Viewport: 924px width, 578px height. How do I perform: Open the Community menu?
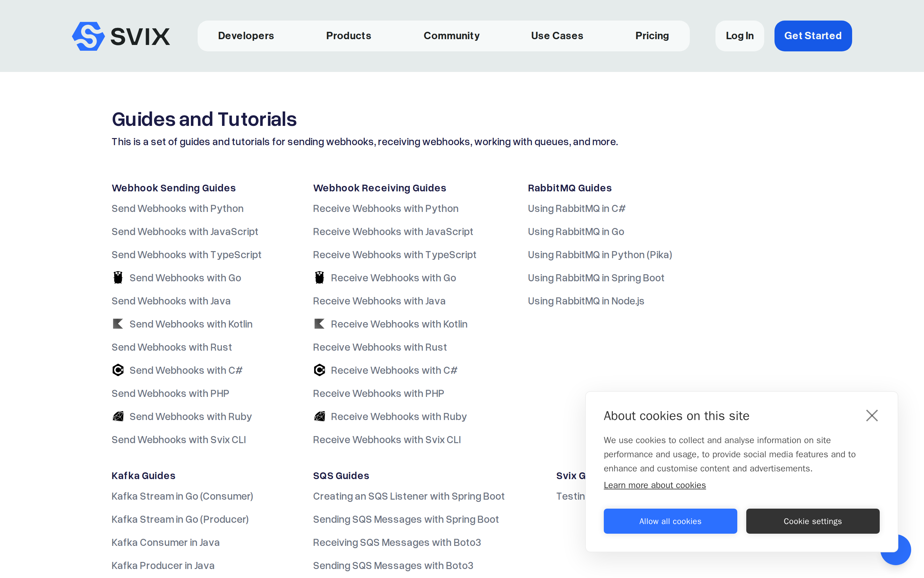coord(452,36)
